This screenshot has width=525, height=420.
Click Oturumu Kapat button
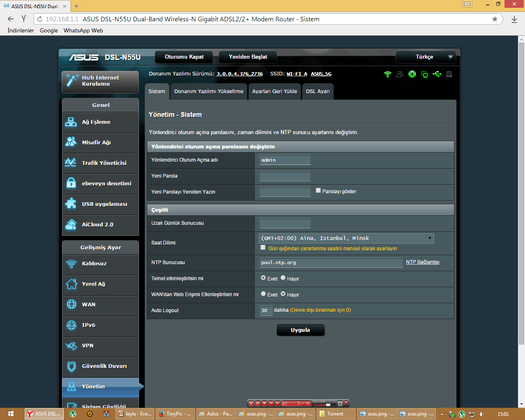[184, 57]
